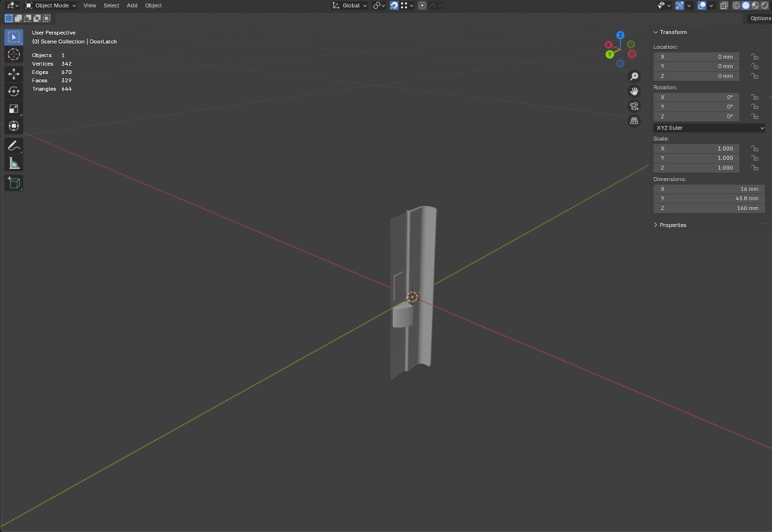Set selection mode to extend
The height and width of the screenshot is (532, 772).
18,18
